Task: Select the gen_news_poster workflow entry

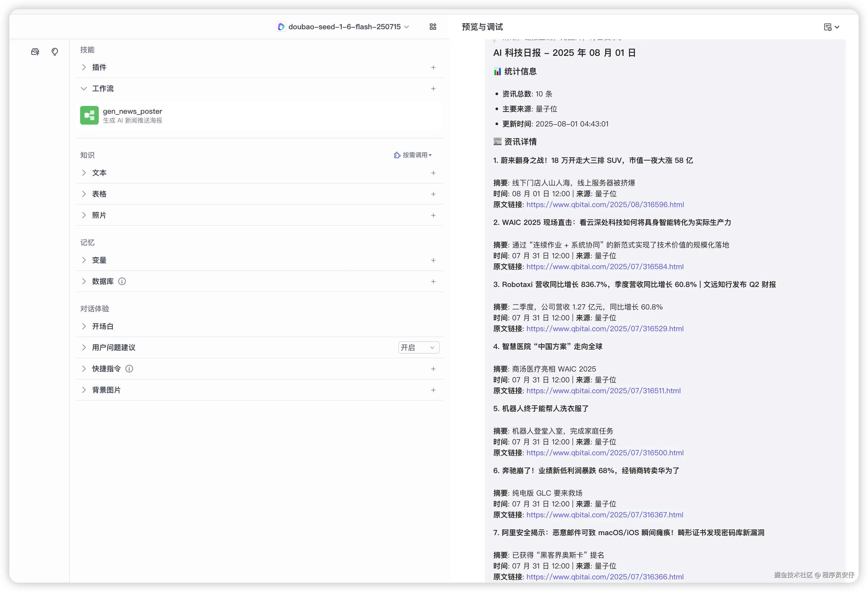Action: [133, 112]
